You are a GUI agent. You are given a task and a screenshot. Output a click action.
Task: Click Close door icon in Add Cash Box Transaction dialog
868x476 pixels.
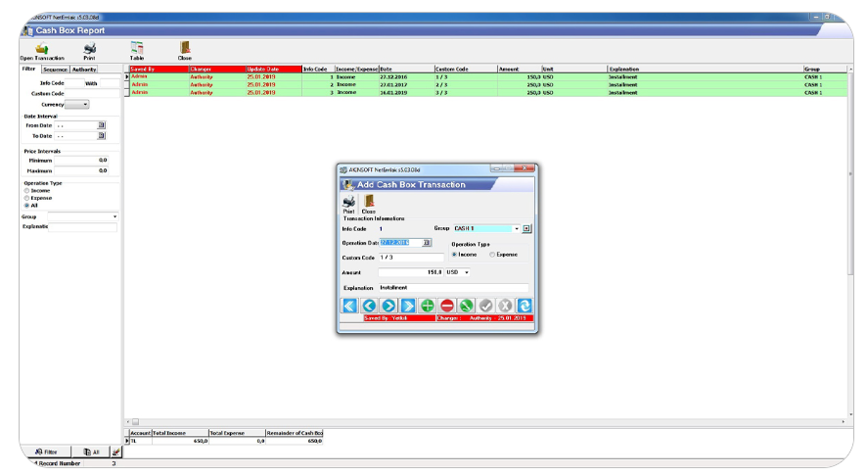(369, 204)
